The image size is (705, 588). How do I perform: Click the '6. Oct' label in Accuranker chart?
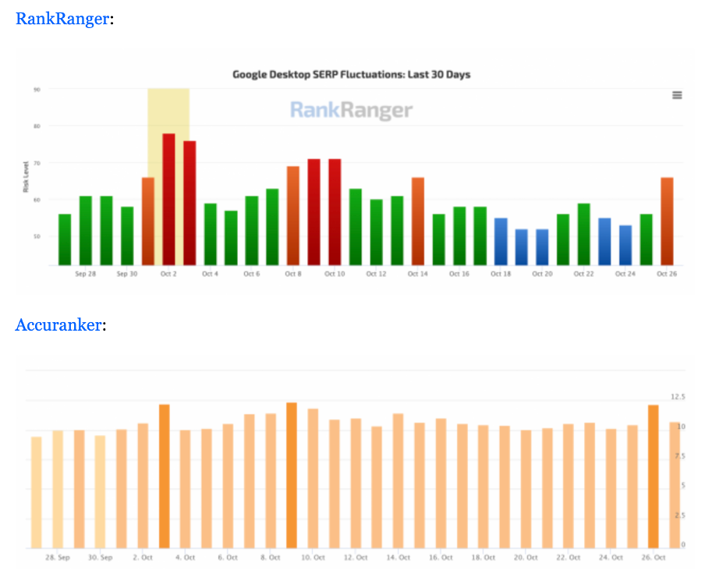pyautogui.click(x=228, y=558)
